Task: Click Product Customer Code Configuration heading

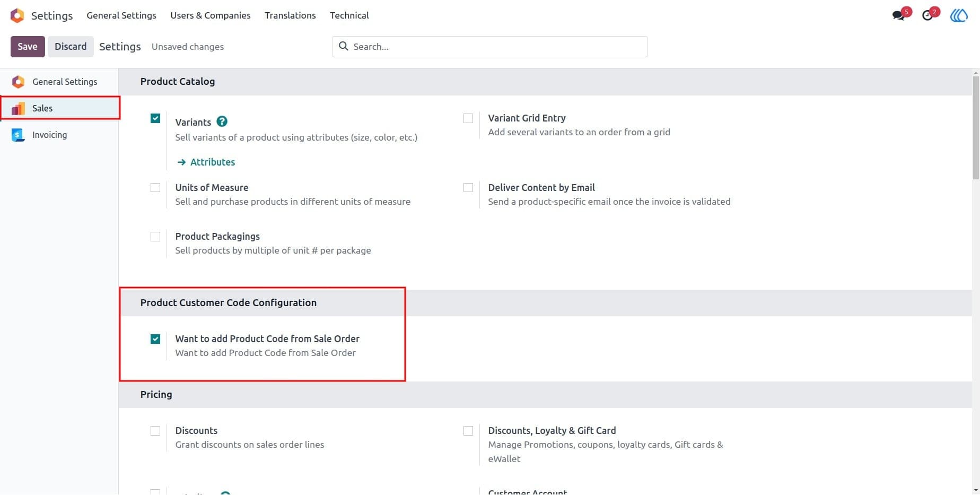Action: click(229, 303)
